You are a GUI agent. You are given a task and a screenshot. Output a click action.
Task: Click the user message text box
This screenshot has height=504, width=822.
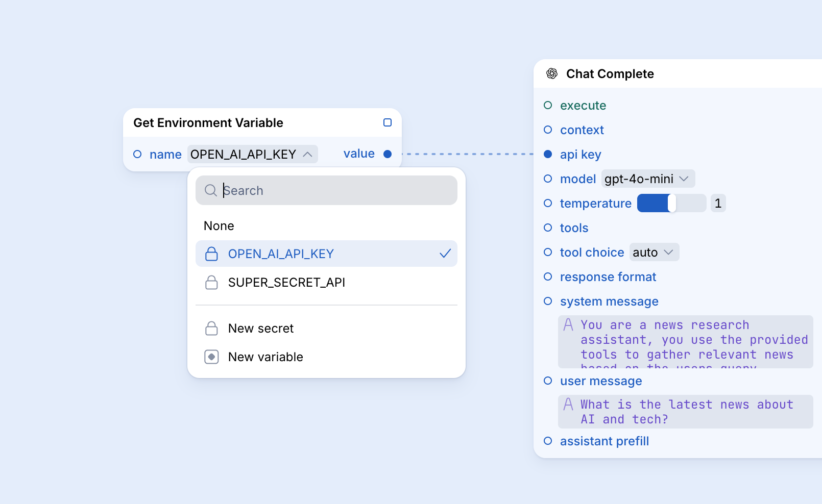click(x=685, y=412)
